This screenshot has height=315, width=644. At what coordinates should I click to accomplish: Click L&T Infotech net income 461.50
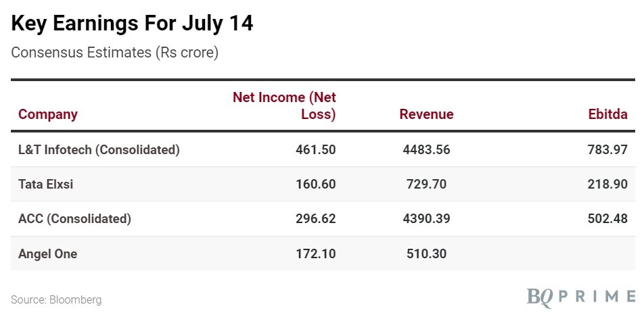(316, 150)
